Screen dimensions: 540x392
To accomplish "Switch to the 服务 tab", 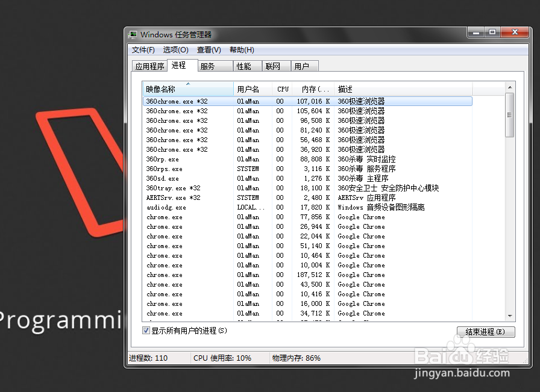I will point(215,66).
